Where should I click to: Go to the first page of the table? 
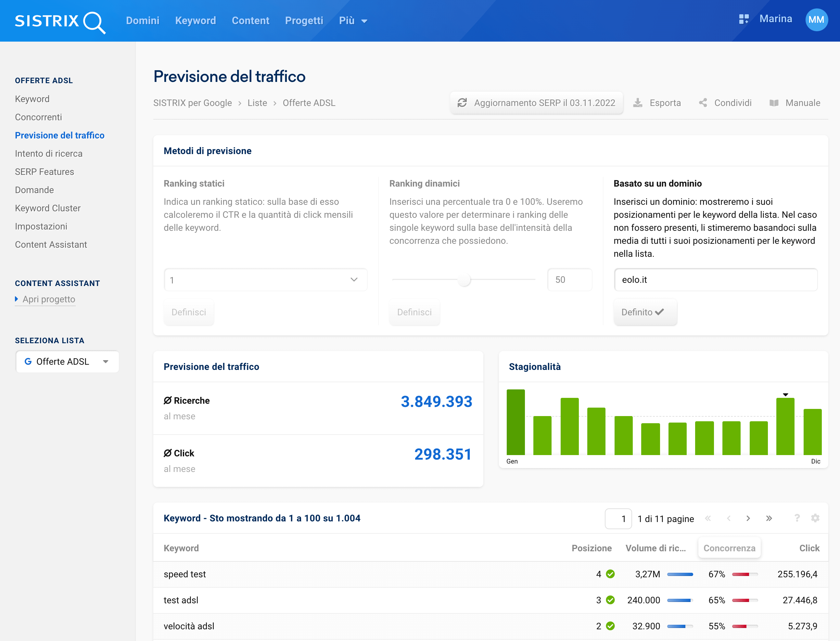pyautogui.click(x=708, y=518)
